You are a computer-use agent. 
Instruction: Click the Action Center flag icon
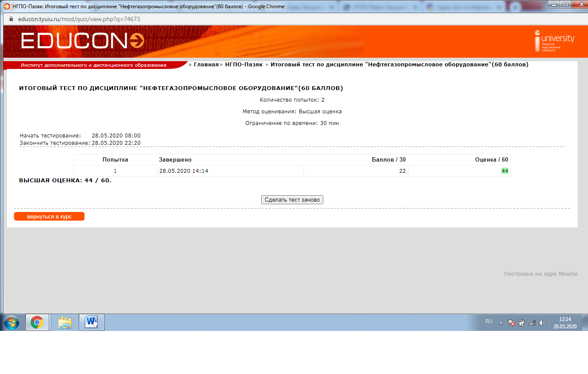pyautogui.click(x=511, y=322)
